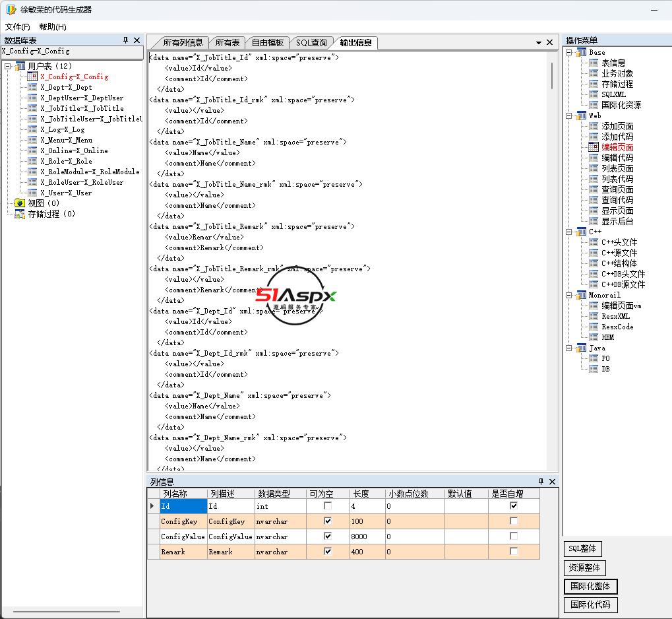Click the ResxXML item icon

pyautogui.click(x=594, y=316)
